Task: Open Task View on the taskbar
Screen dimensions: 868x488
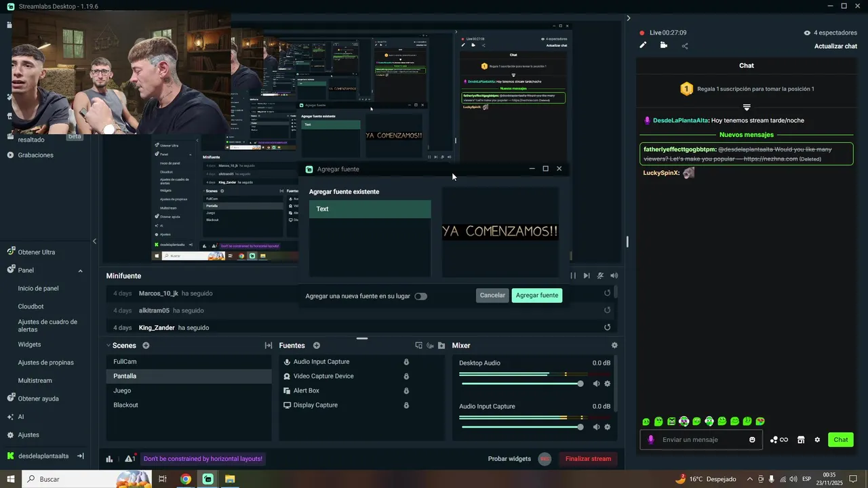Action: tap(163, 479)
